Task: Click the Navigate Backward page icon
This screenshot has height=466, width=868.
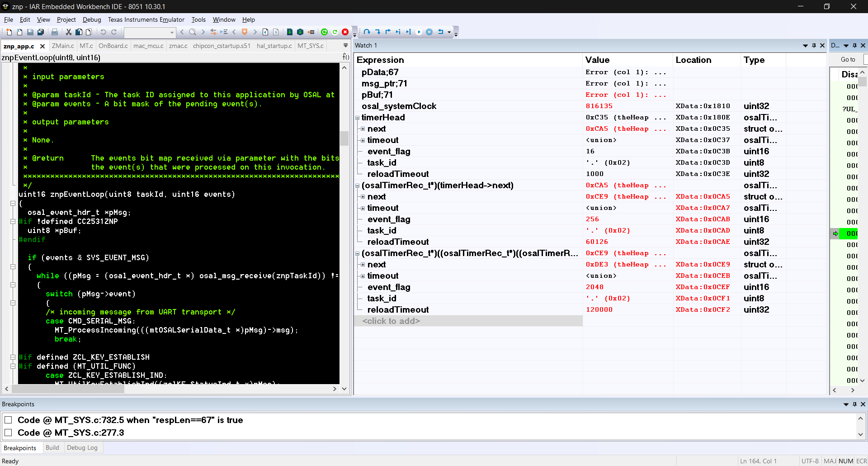Action: (265, 32)
